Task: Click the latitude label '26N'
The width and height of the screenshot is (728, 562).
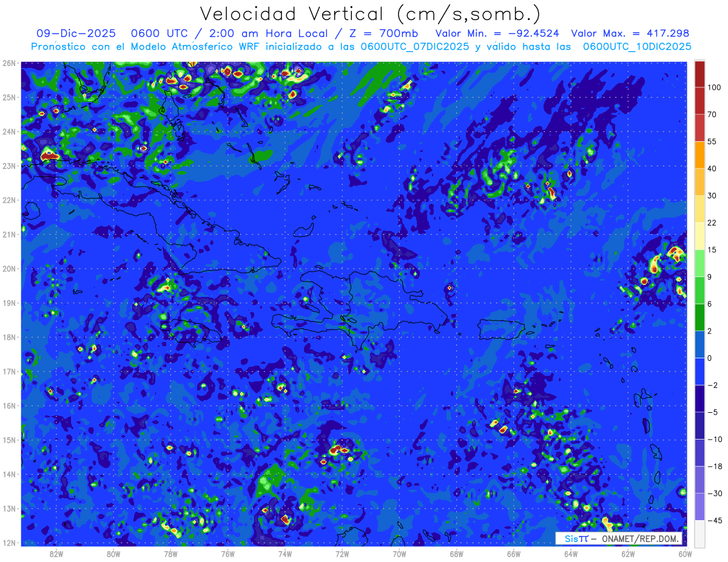Action: (x=9, y=63)
